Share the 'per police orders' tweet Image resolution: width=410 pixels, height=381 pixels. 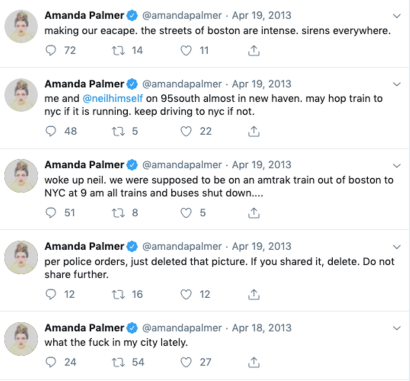254,294
